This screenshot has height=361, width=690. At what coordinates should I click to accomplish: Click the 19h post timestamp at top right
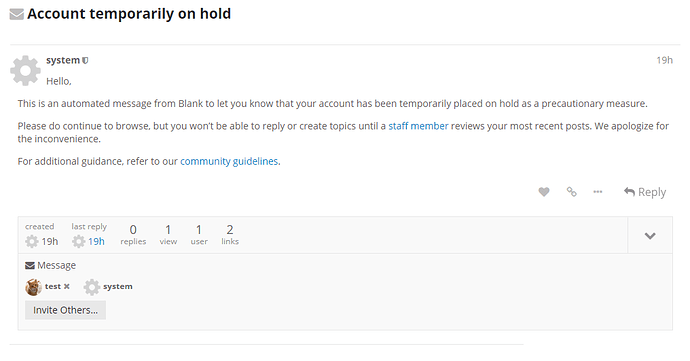(664, 60)
